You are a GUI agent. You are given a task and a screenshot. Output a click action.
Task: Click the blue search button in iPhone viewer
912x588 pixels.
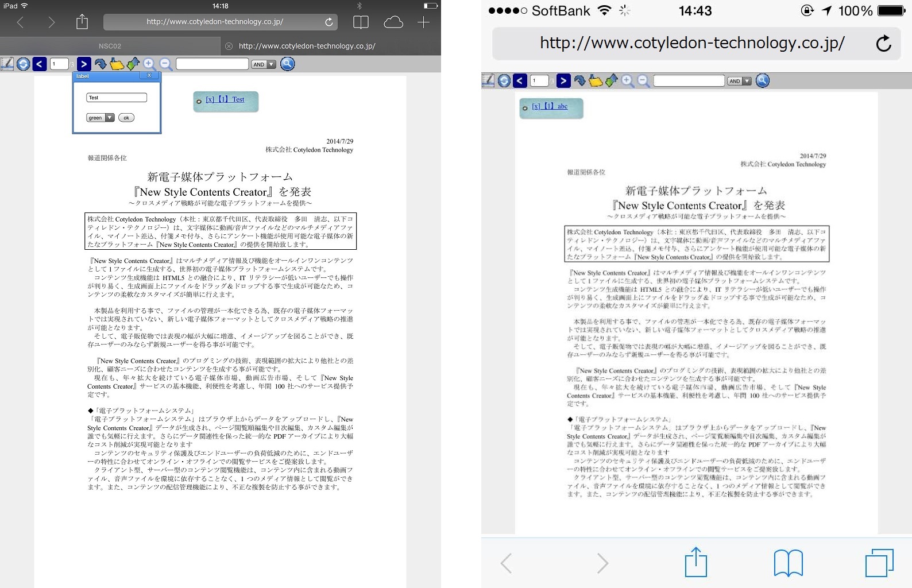pos(763,81)
